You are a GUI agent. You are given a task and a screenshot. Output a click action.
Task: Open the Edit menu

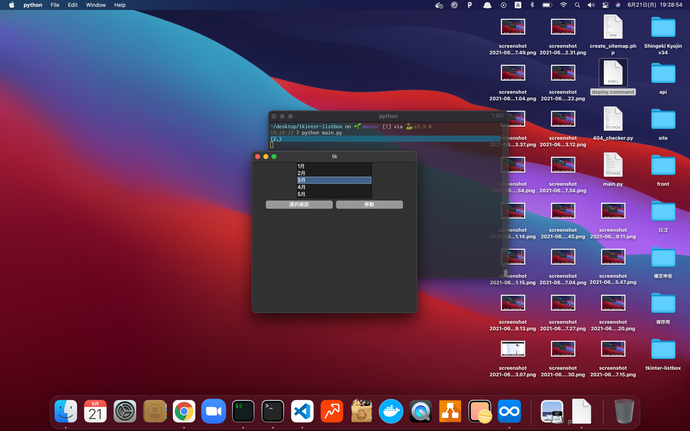pyautogui.click(x=73, y=5)
